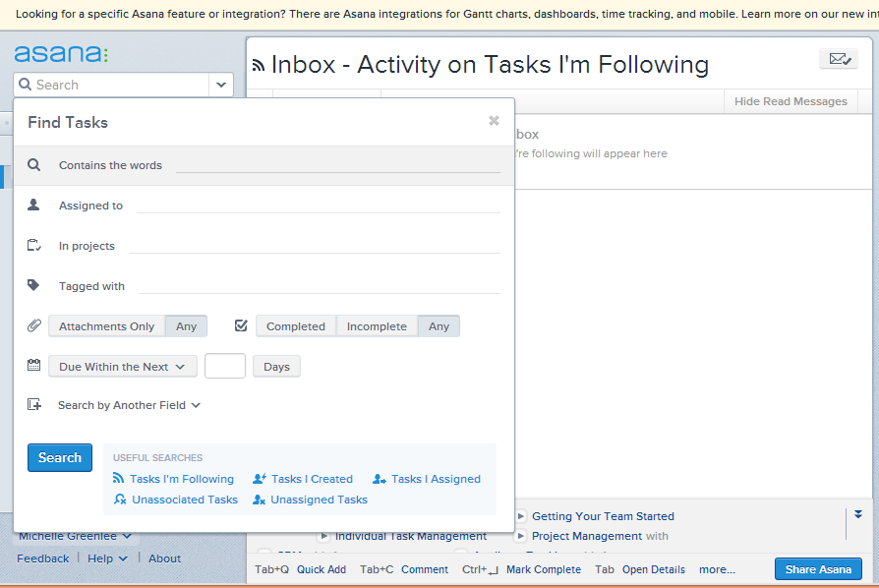Click the Comment shortcut
This screenshot has width=879, height=588.
(425, 569)
